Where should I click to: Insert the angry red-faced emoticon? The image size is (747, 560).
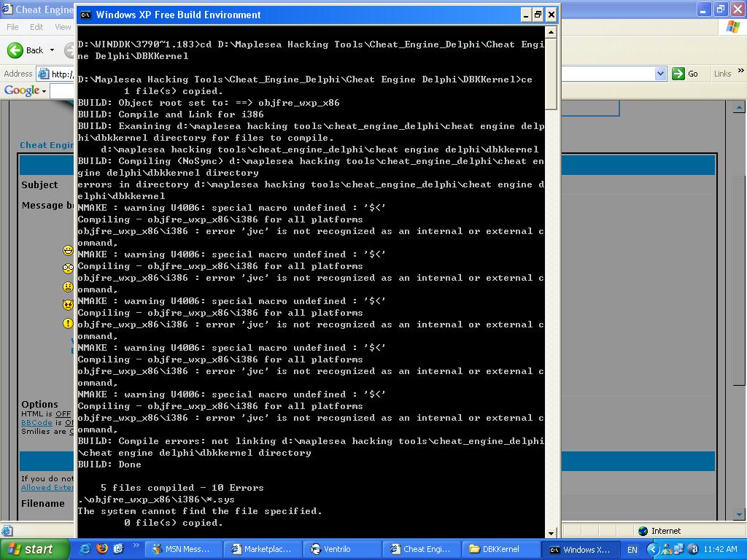pos(68,305)
